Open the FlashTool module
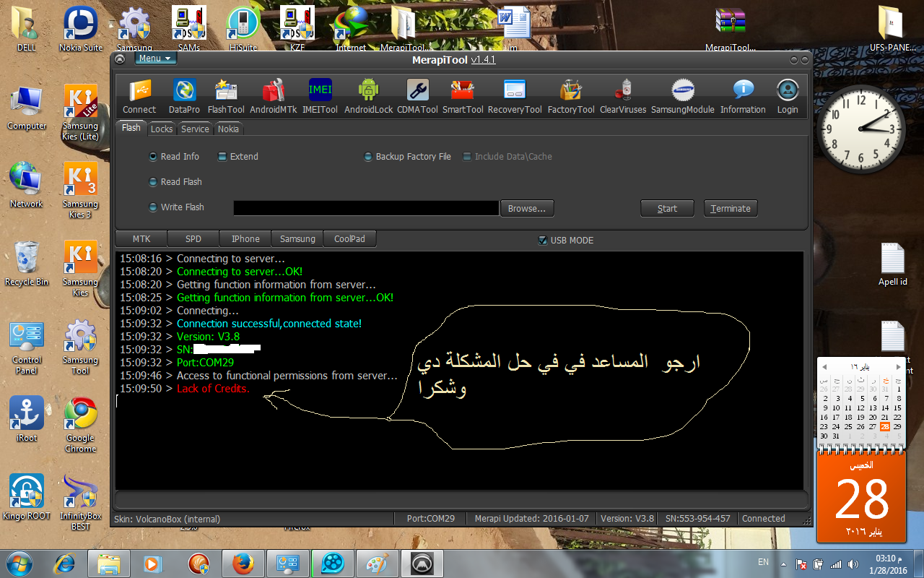Image resolution: width=924 pixels, height=578 pixels. click(226, 96)
